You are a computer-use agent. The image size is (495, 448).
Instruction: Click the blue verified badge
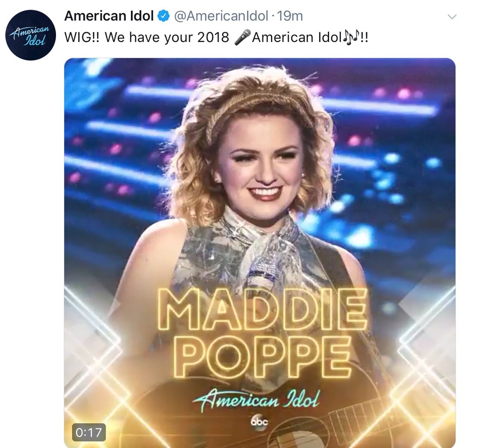point(164,16)
